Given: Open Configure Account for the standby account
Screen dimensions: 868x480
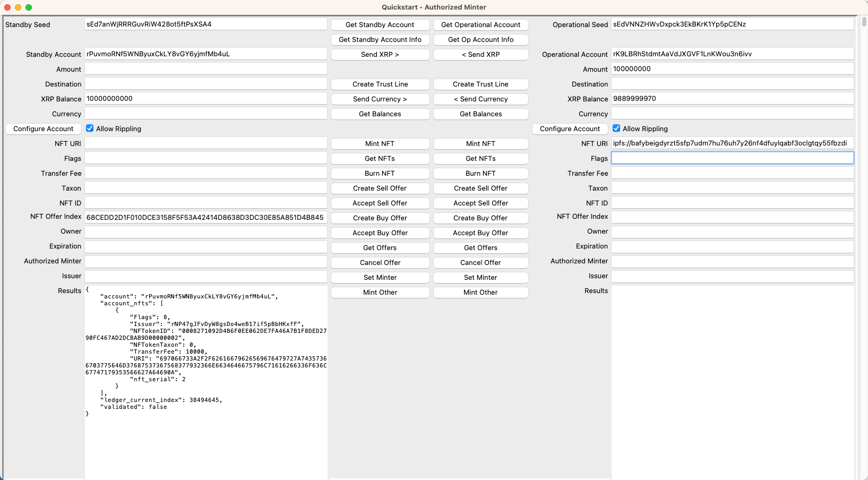Looking at the screenshot, I should 43,128.
